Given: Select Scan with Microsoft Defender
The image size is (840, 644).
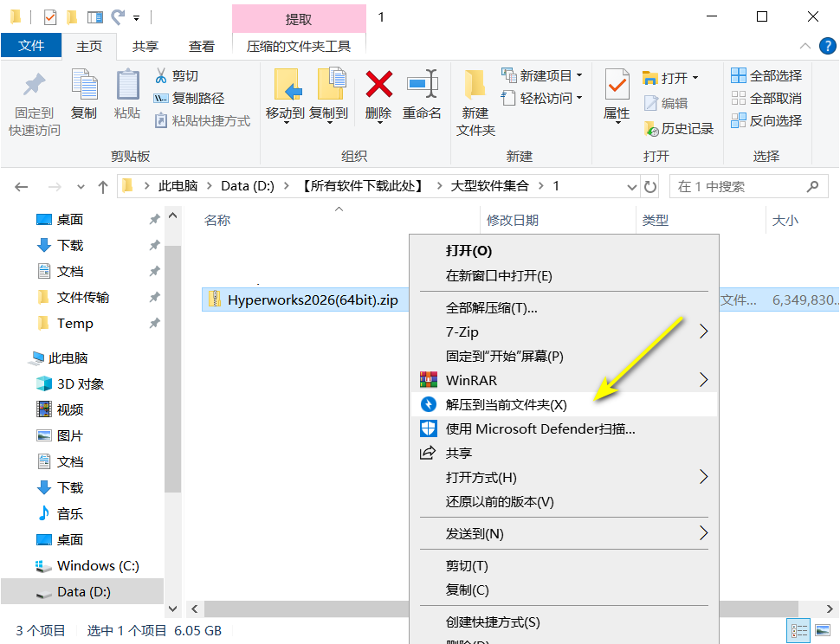Looking at the screenshot, I should click(564, 428).
